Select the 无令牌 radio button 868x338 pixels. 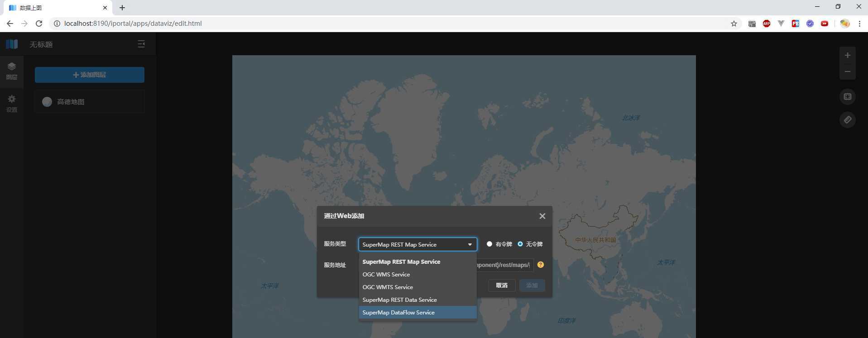click(x=520, y=244)
